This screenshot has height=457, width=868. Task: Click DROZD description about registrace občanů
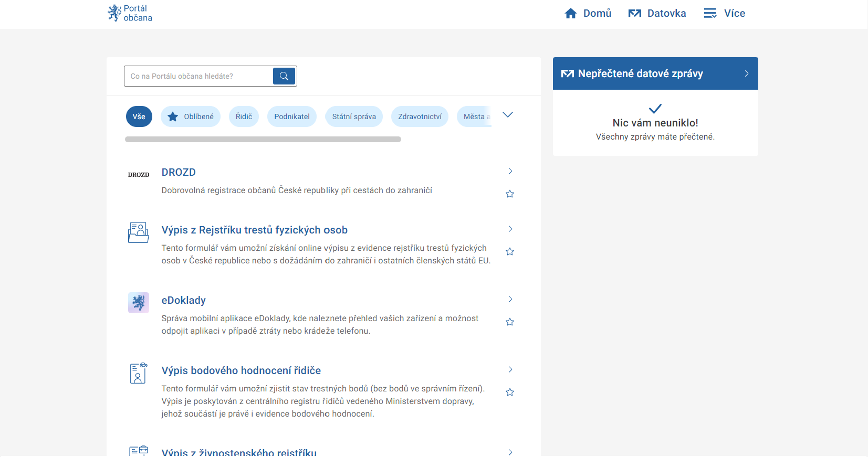pos(297,190)
